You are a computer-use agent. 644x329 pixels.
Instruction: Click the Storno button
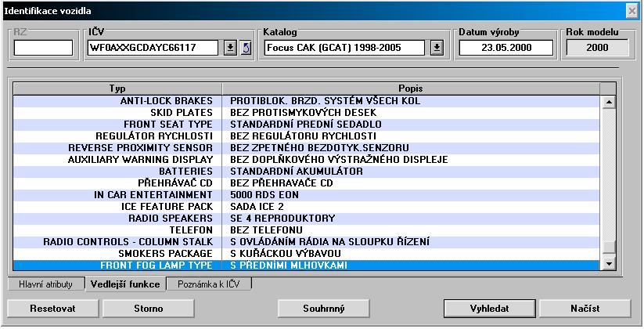coord(143,309)
